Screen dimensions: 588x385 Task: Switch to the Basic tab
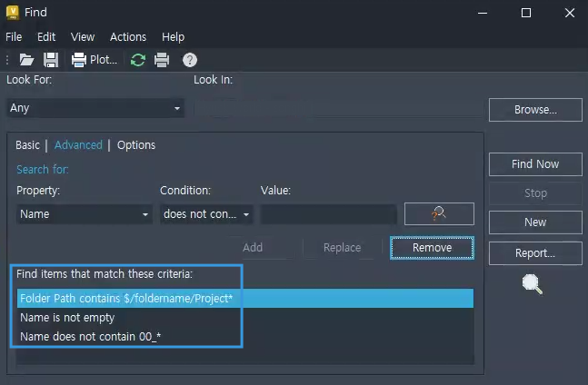(28, 145)
